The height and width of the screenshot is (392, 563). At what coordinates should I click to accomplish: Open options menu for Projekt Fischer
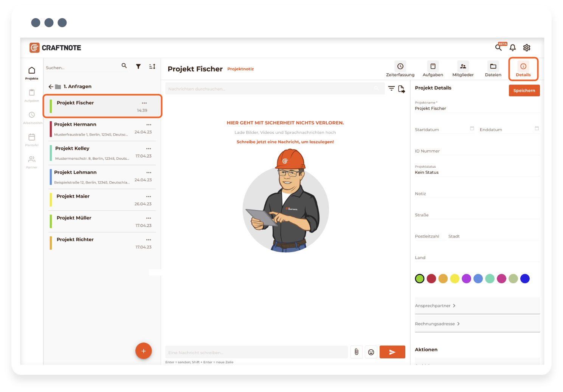coord(144,103)
